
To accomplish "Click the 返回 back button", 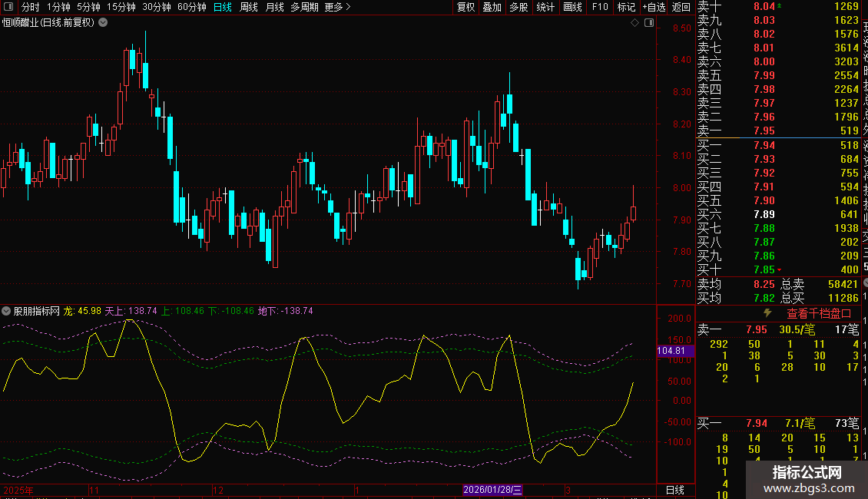I will [x=681, y=7].
